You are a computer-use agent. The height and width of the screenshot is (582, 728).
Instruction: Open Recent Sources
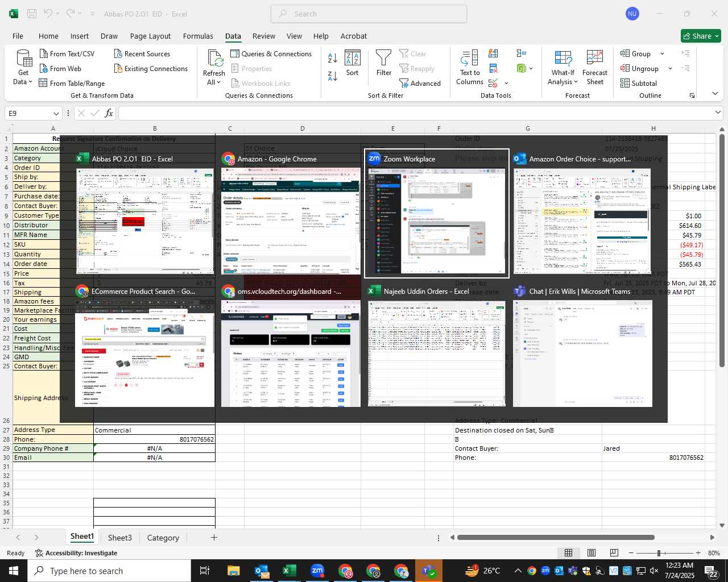coord(142,53)
